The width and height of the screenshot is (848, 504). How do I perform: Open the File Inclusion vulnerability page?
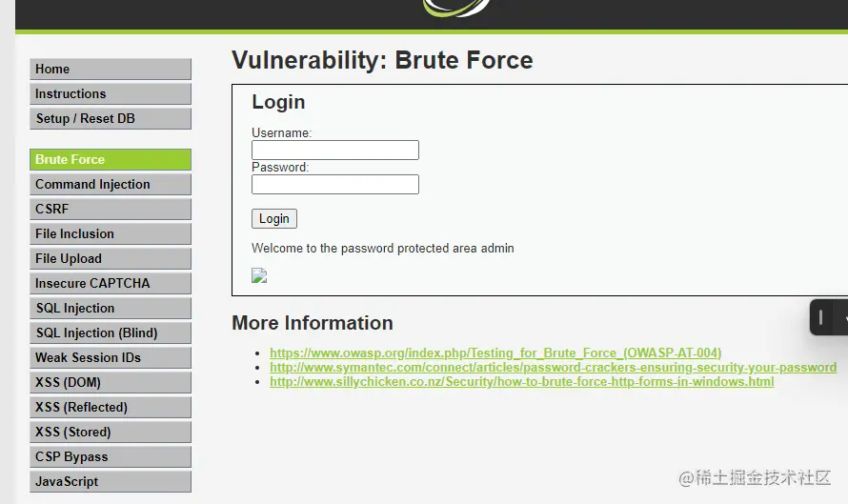[x=110, y=234]
